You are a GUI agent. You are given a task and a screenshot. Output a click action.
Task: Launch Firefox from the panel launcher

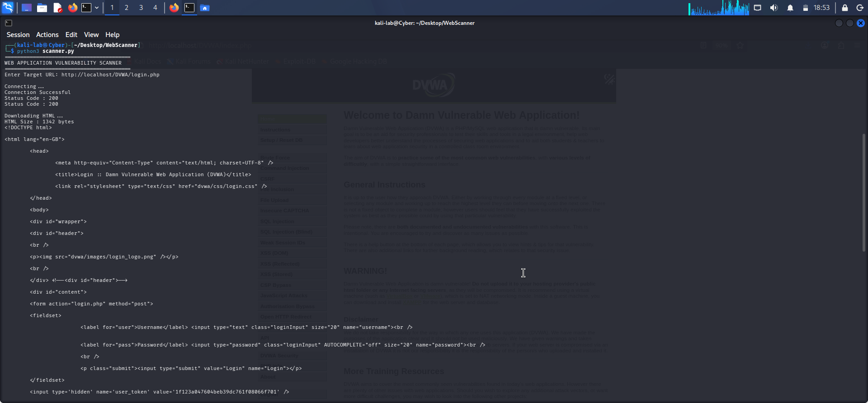point(72,8)
